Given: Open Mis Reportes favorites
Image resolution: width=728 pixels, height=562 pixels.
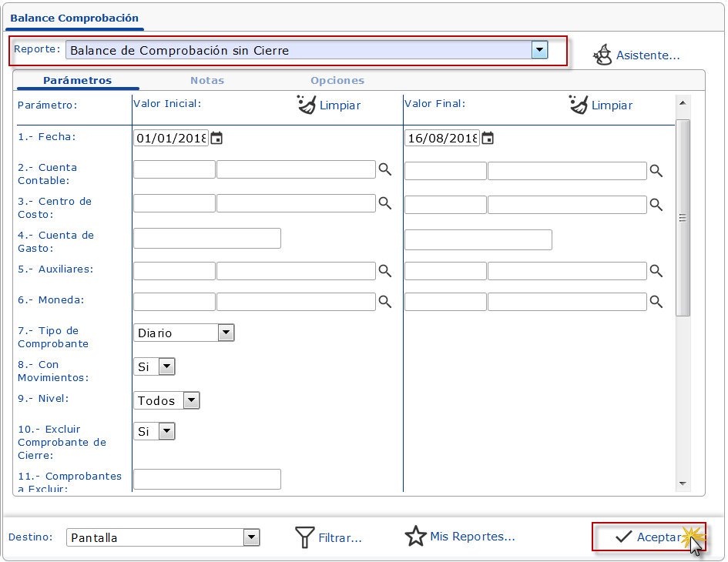Looking at the screenshot, I should 460,537.
